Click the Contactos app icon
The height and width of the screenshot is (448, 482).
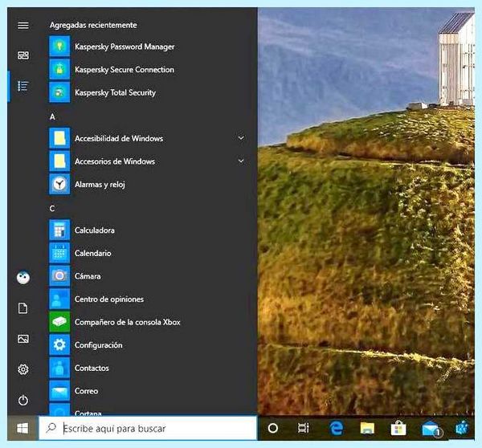pyautogui.click(x=59, y=368)
